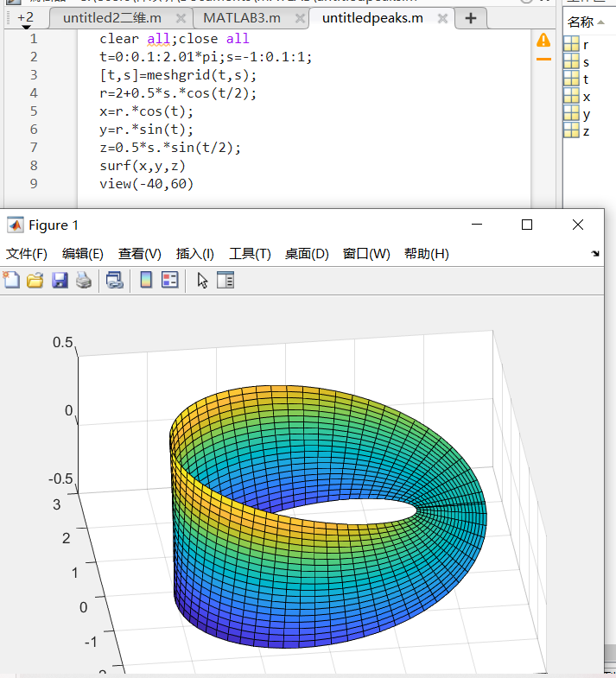Click the y-axis tick label 3

57,504
